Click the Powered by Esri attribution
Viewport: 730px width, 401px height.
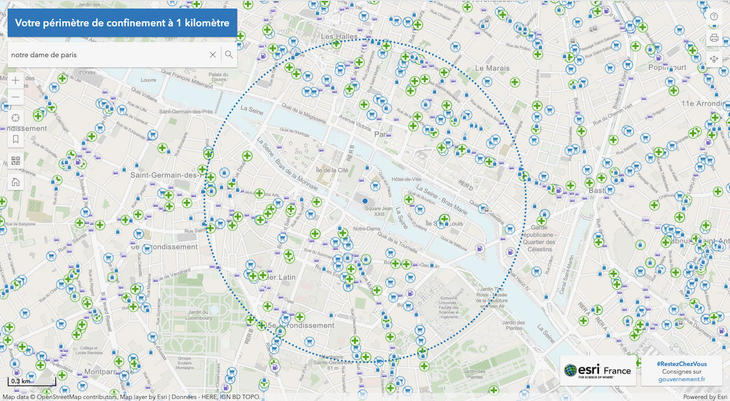pyautogui.click(x=705, y=396)
